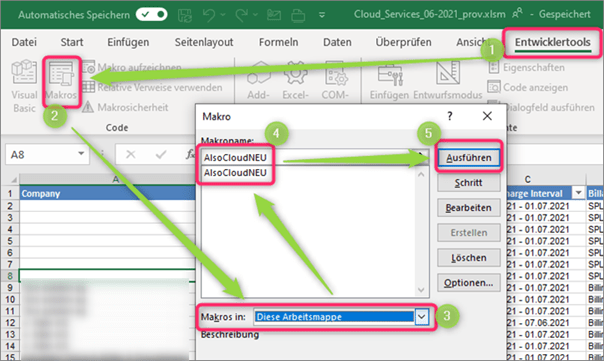Switch to the Überprüfen tab
This screenshot has width=604, height=361.
403,42
